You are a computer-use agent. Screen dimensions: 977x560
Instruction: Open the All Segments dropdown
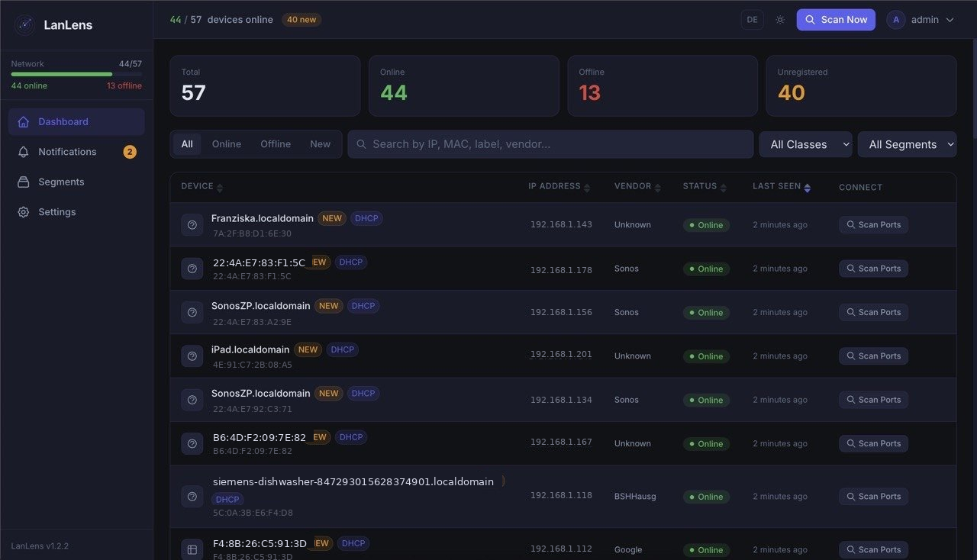907,144
